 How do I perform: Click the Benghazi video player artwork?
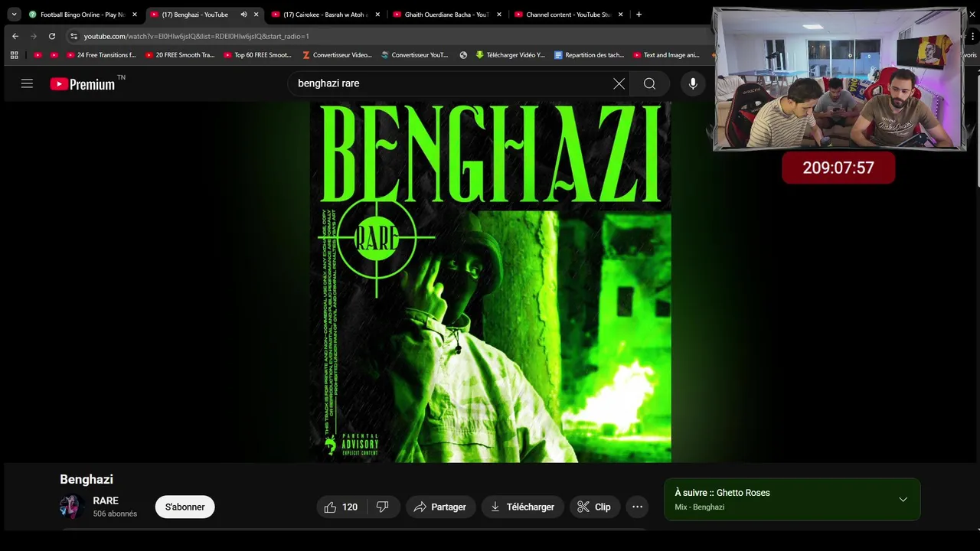point(490,282)
